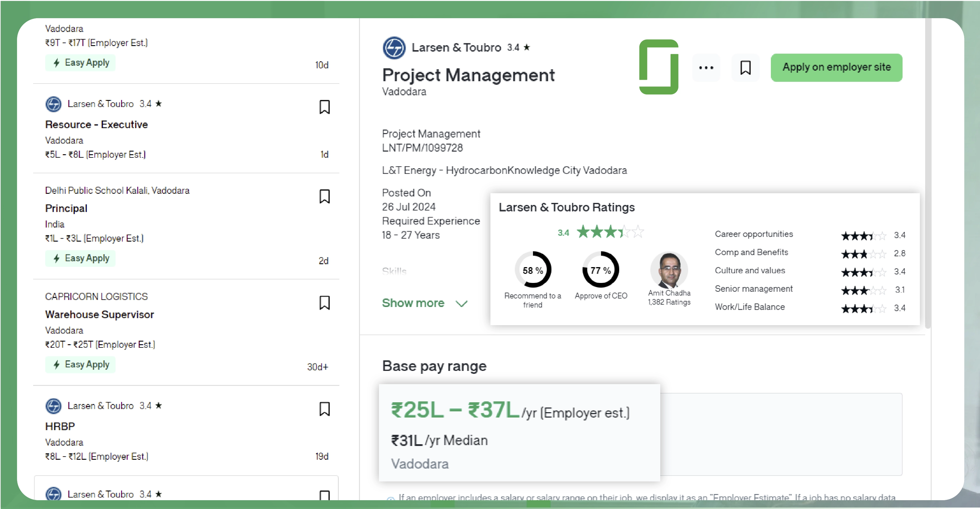Expand the Show more section on job details
980x509 pixels.
(424, 302)
